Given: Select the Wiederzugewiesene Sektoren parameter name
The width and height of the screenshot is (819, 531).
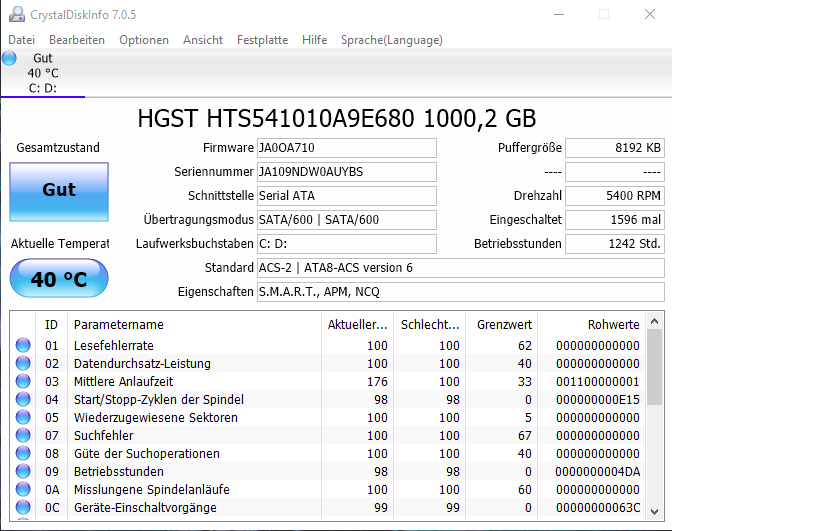Looking at the screenshot, I should (x=156, y=418).
